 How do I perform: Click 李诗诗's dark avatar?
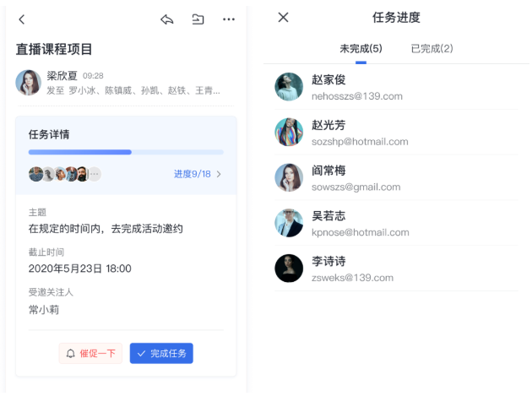tap(289, 269)
